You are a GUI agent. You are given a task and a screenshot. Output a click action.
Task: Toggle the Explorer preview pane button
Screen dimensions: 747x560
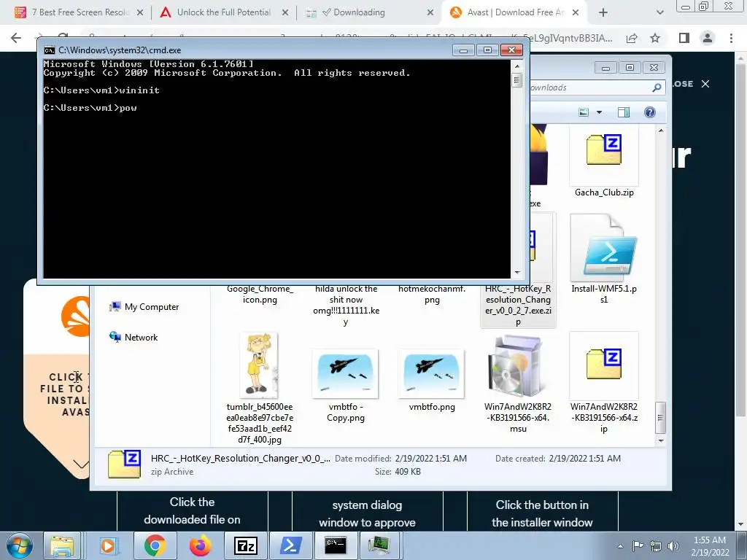624,112
